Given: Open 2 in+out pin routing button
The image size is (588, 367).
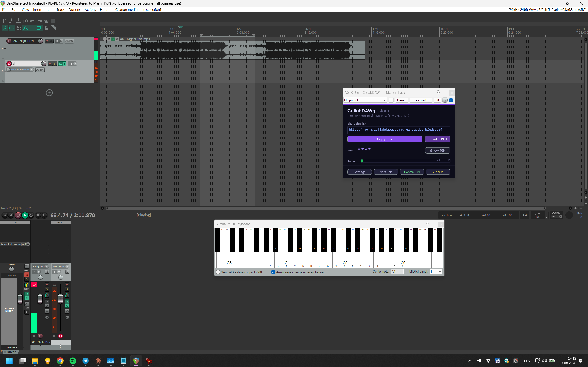Looking at the screenshot, I should [421, 100].
